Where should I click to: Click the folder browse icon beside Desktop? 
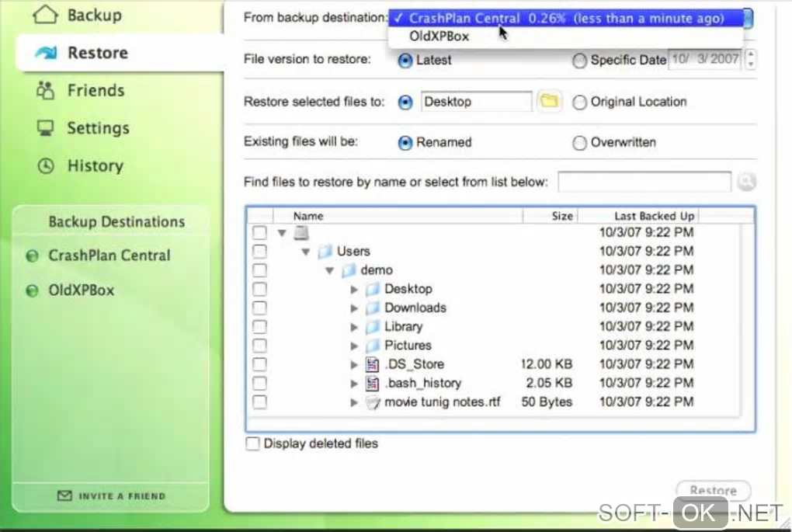pyautogui.click(x=549, y=101)
